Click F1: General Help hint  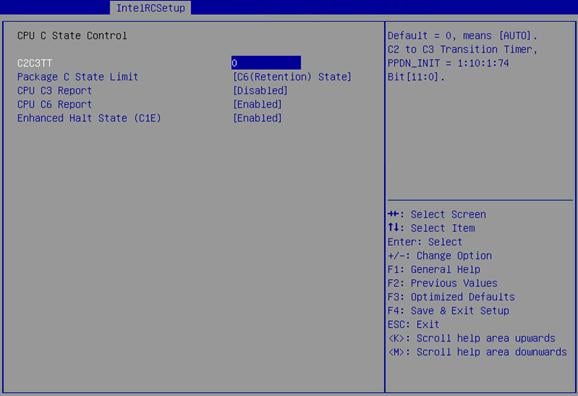click(434, 270)
